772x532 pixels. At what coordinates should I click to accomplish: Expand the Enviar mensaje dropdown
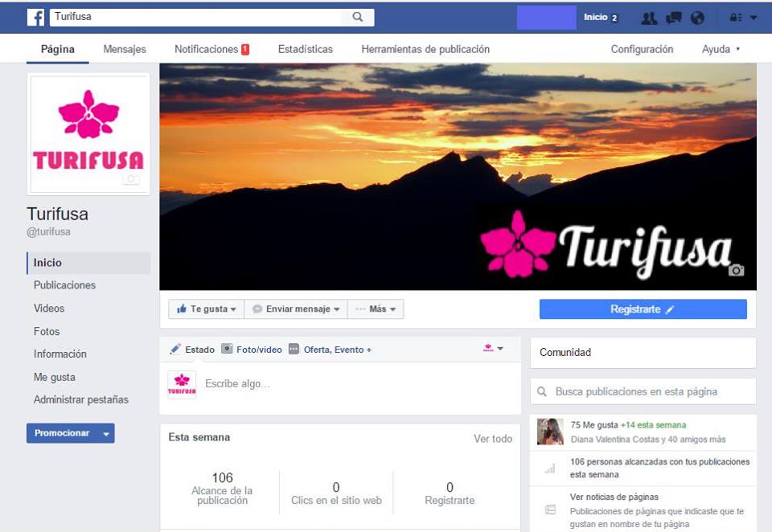[296, 309]
